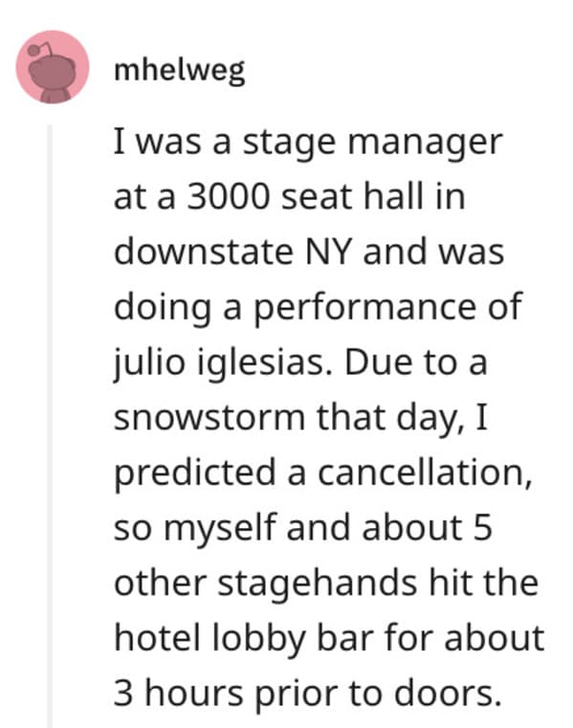Click the line 'other stagehands hit the'

click(326, 583)
